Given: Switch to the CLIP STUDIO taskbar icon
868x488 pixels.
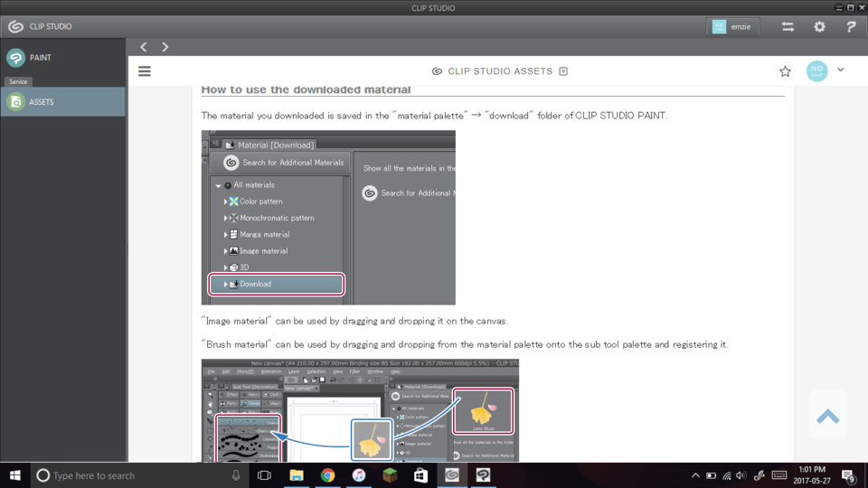Looking at the screenshot, I should pyautogui.click(x=452, y=475).
